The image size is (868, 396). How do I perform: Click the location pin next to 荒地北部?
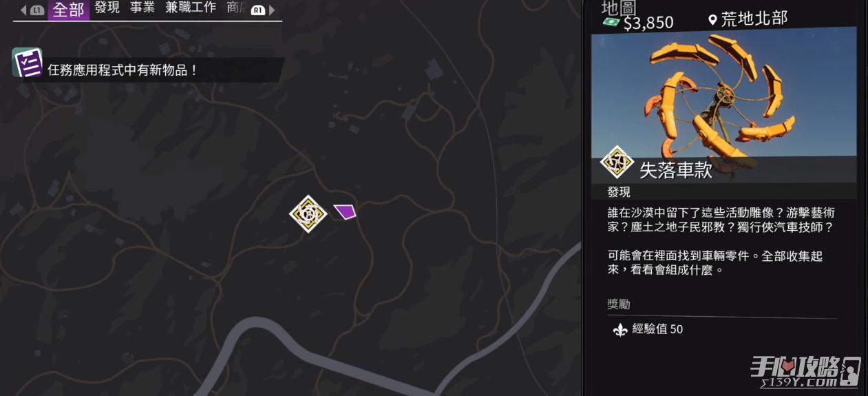tap(712, 20)
